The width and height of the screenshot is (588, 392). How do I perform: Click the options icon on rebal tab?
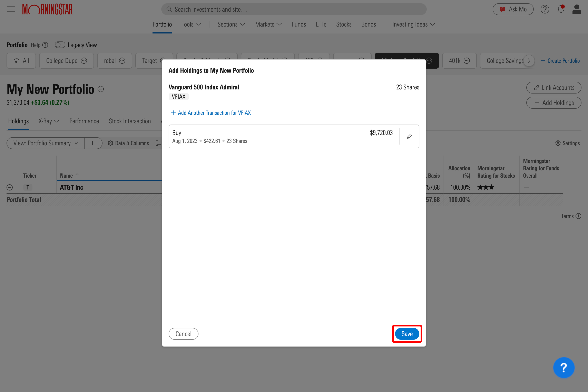tap(122, 61)
